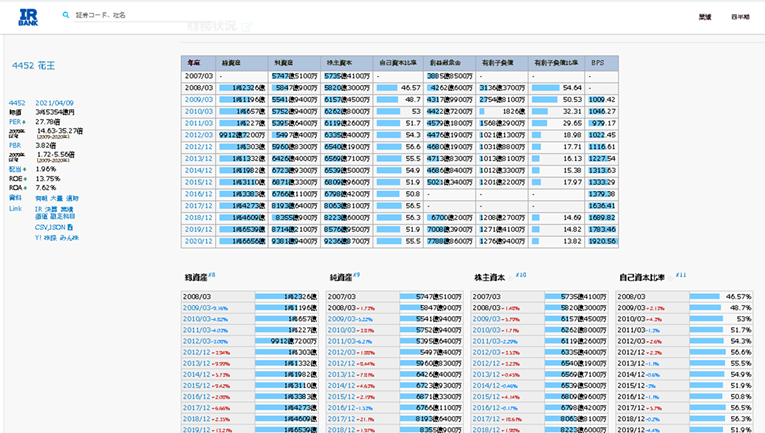Open the みん株 external link
The width and height of the screenshot is (765, 433).
pos(69,238)
